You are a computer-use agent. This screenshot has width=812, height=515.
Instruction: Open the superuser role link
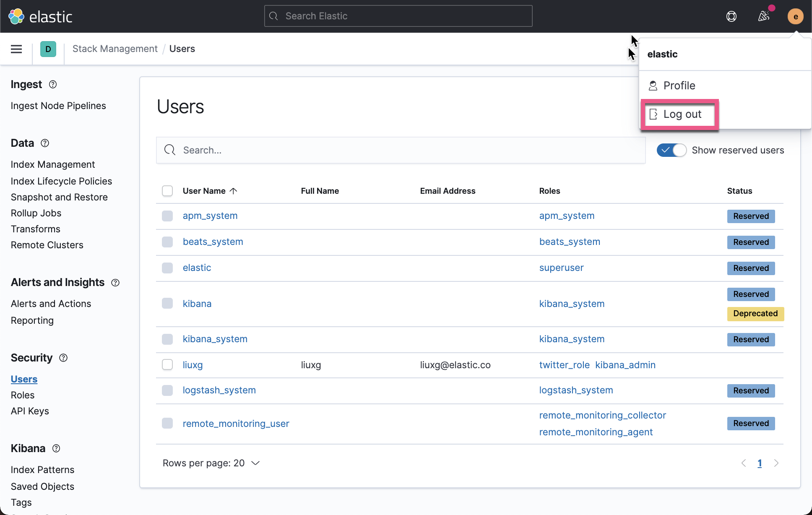coord(561,267)
